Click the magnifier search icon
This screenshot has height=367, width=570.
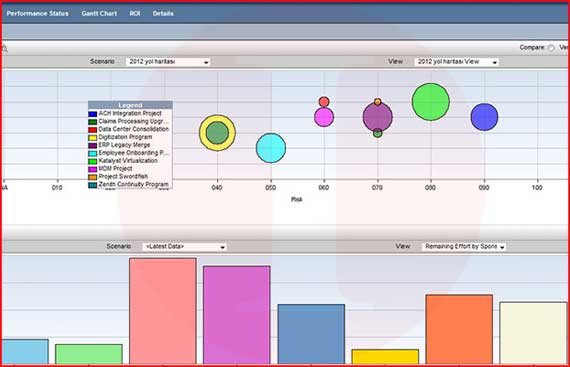5,48
